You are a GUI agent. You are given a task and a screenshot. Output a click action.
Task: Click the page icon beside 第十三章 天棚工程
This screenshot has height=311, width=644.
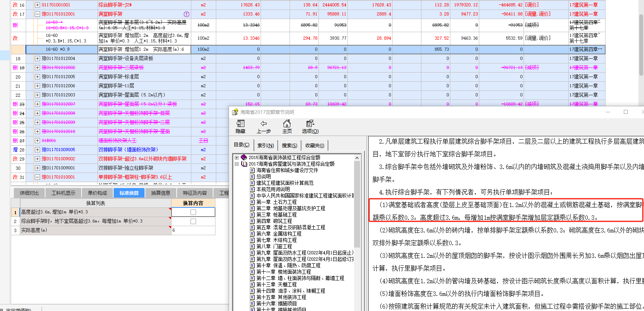point(252,284)
